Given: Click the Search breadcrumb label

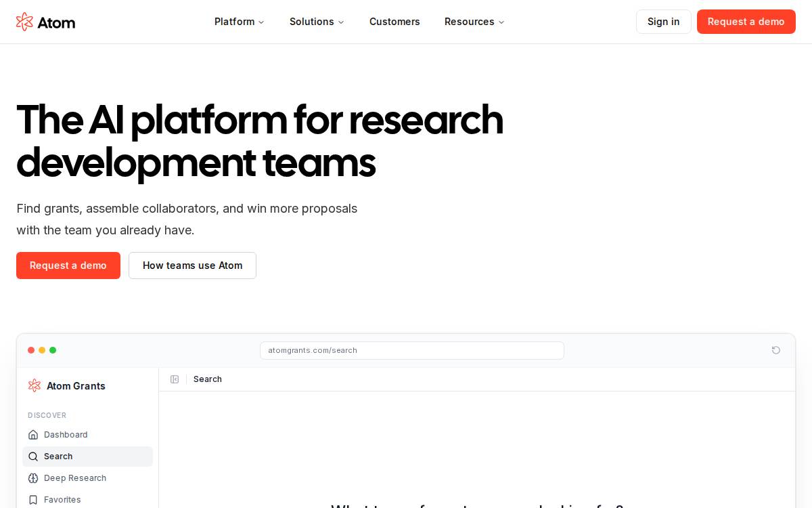Looking at the screenshot, I should (208, 379).
